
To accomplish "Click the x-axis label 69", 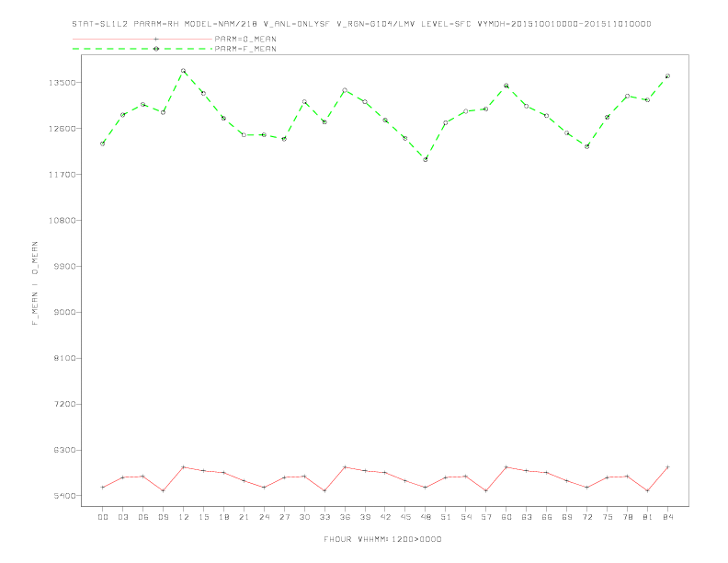I will (x=567, y=517).
